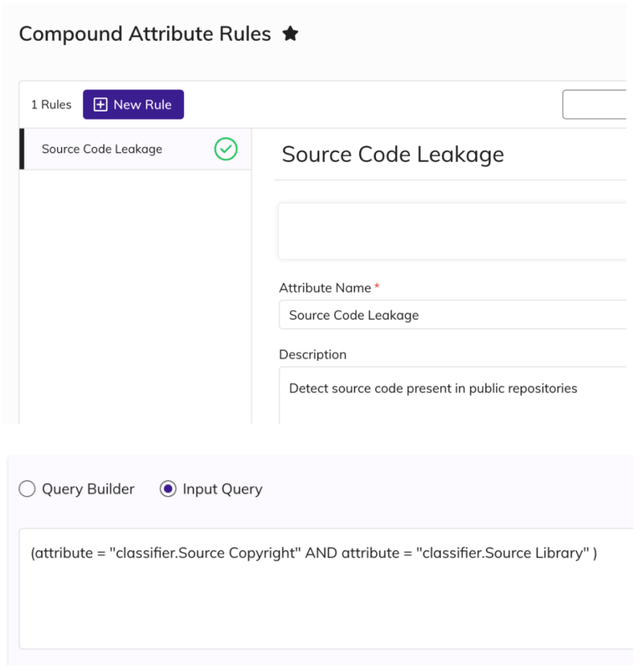
Task: Click the Source Code Leakage attribute name value
Action: point(353,315)
